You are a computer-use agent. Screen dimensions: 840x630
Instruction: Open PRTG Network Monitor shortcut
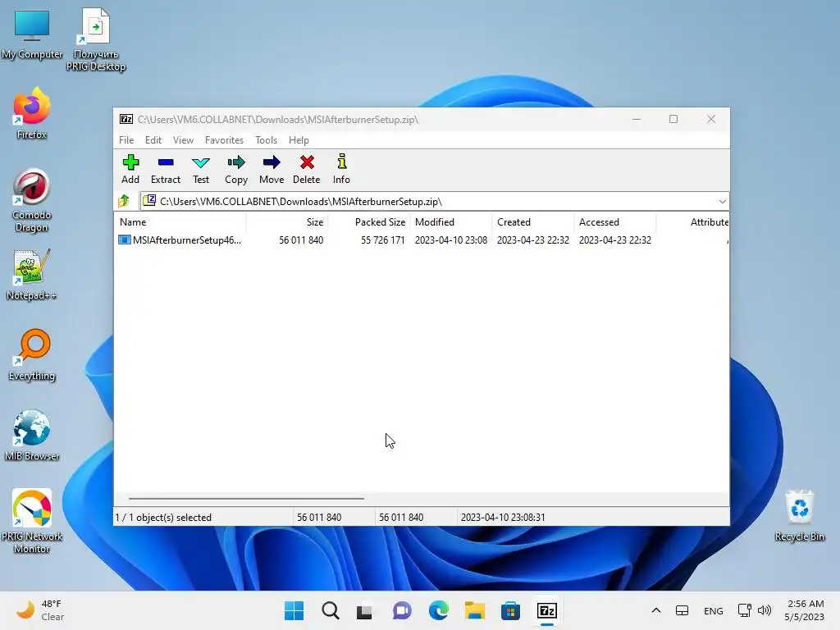(x=32, y=521)
